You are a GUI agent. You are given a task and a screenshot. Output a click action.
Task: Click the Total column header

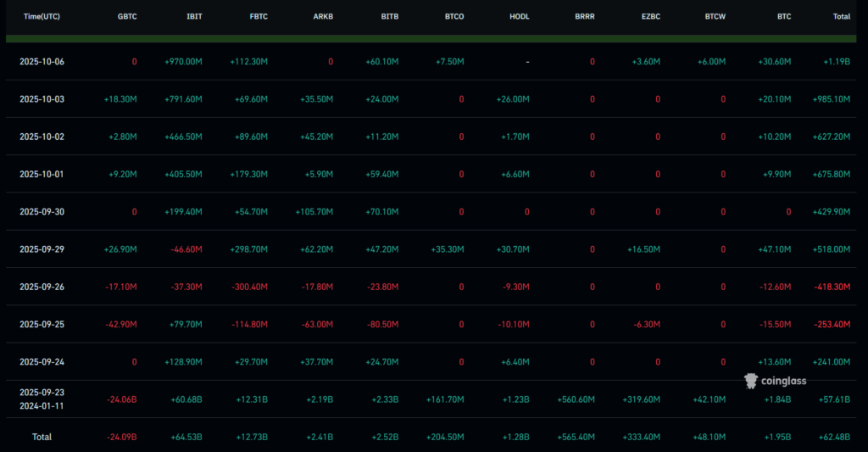[x=841, y=16]
